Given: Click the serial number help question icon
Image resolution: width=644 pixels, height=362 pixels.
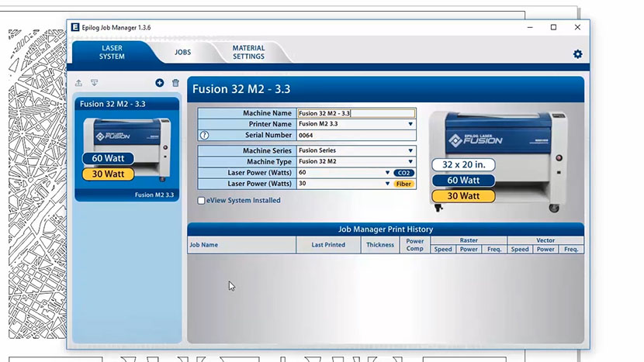Looking at the screenshot, I should [204, 135].
